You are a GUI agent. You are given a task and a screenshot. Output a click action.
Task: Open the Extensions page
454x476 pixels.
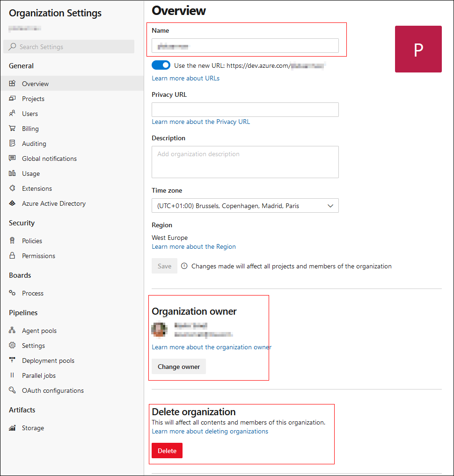point(72,188)
